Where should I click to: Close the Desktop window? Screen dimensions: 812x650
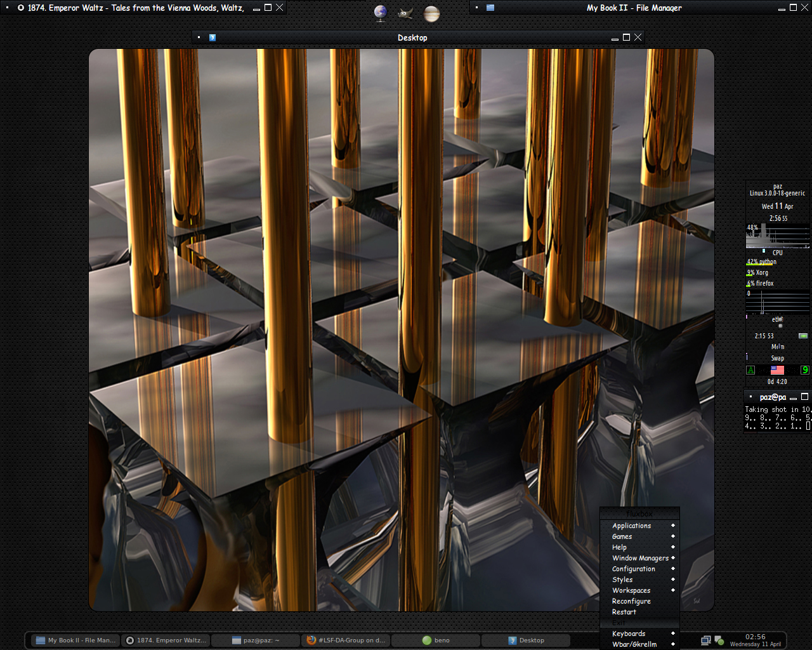tap(638, 37)
